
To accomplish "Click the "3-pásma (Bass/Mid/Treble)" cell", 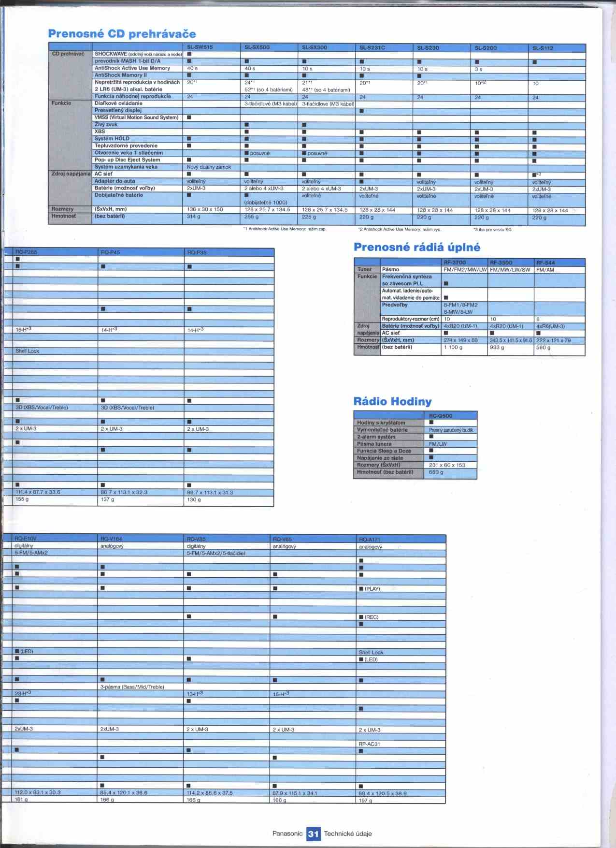I will pos(132,687).
